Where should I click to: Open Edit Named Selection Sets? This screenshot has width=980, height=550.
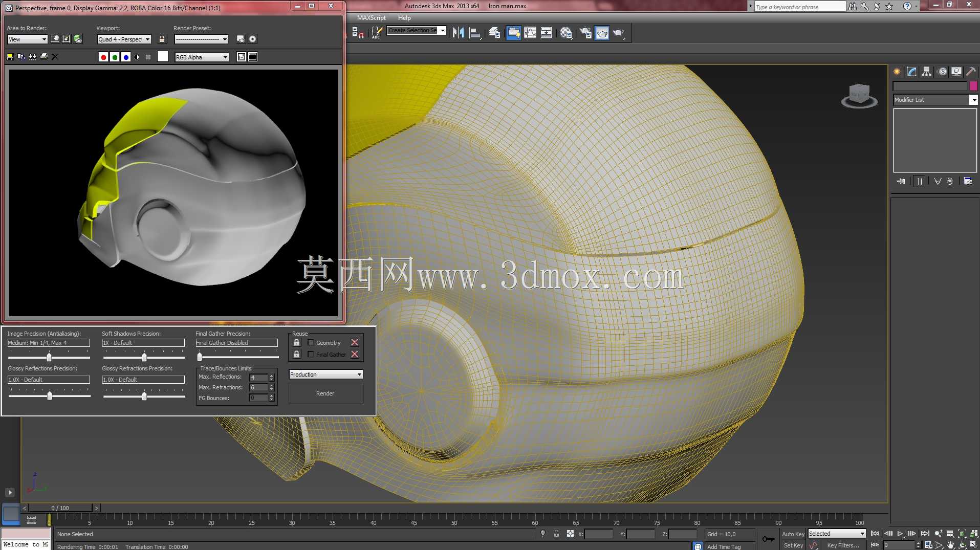[x=377, y=33]
